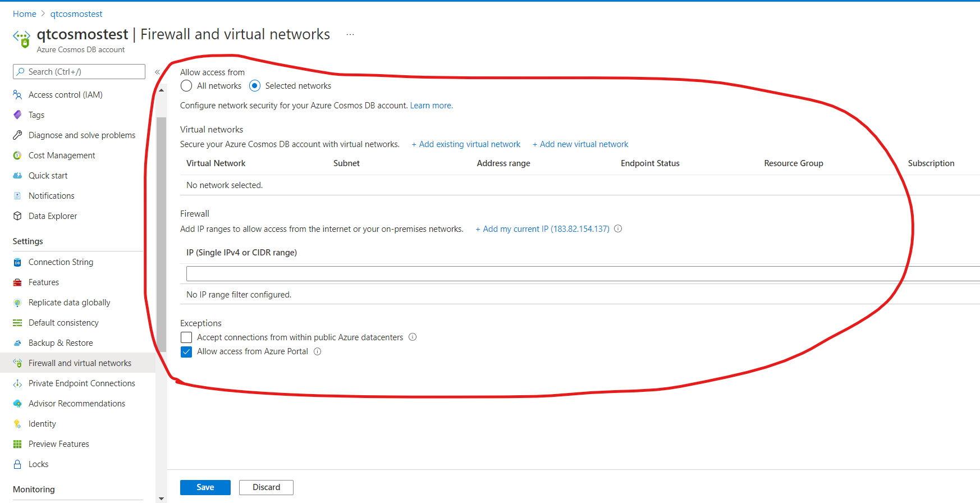Open the ellipsis more options menu

click(x=350, y=35)
